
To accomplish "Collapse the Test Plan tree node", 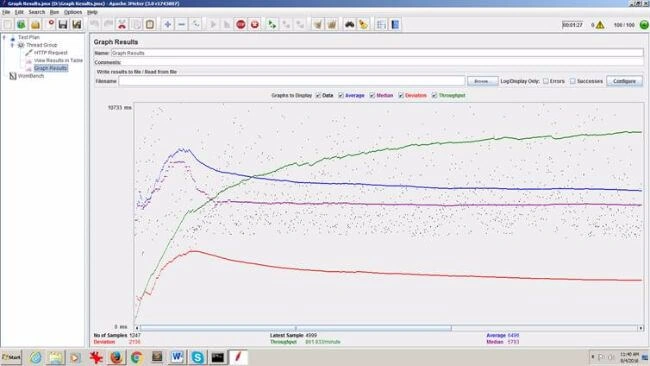I will pos(5,37).
